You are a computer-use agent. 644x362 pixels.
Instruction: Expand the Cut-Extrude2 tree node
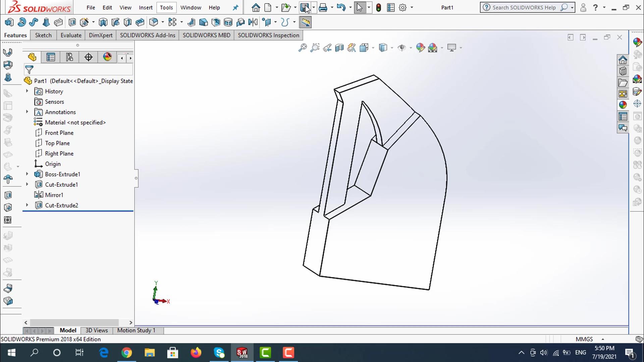point(27,205)
